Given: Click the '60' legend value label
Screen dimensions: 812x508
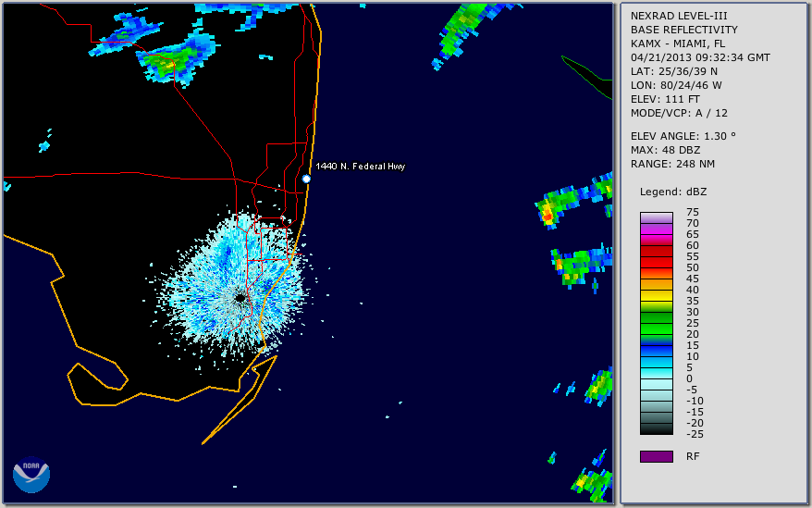Looking at the screenshot, I should [693, 246].
